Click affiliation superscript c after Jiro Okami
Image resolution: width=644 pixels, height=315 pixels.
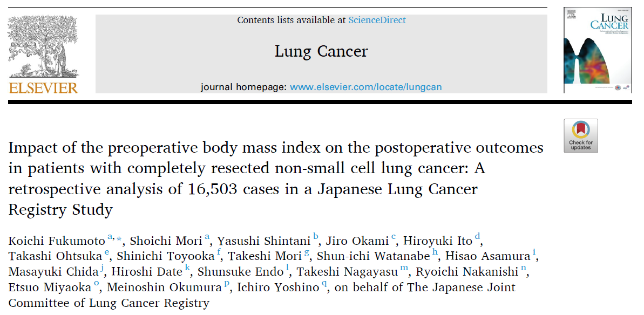click(394, 237)
